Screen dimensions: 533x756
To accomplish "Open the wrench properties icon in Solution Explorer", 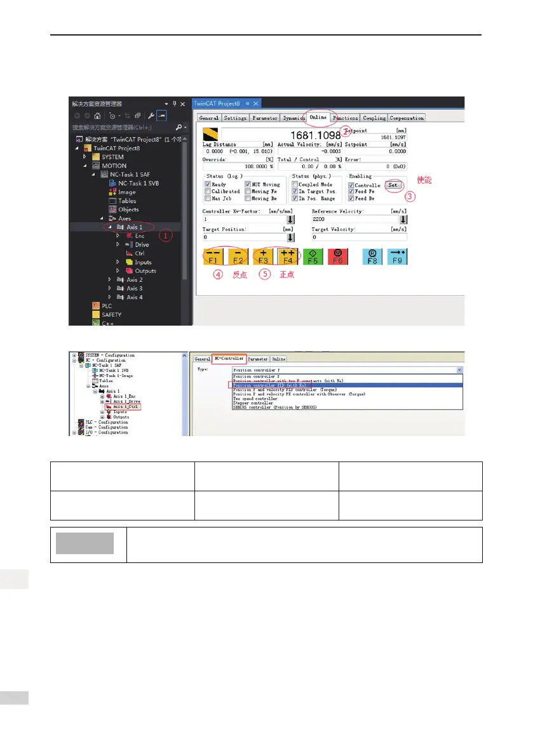I will pyautogui.click(x=151, y=116).
